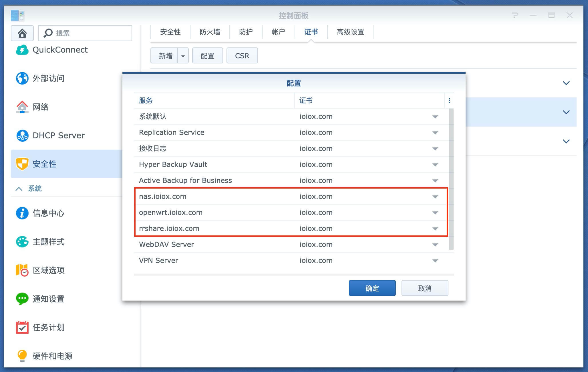Click the Theme Style palette icon

pos(22,242)
